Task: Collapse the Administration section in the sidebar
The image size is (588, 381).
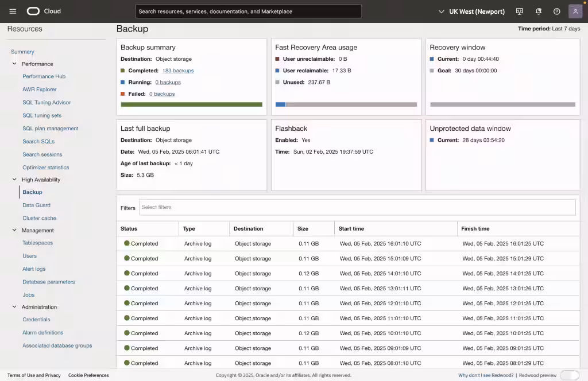Action: pyautogui.click(x=14, y=307)
